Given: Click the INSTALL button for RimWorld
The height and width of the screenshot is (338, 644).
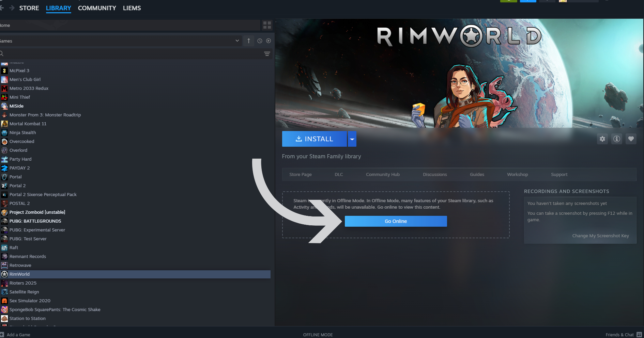Looking at the screenshot, I should point(314,139).
